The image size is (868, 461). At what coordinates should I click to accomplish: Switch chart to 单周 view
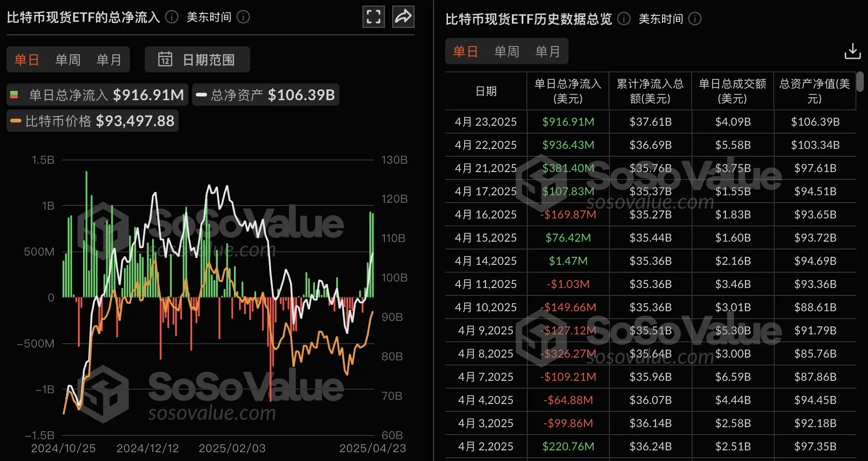[68, 60]
